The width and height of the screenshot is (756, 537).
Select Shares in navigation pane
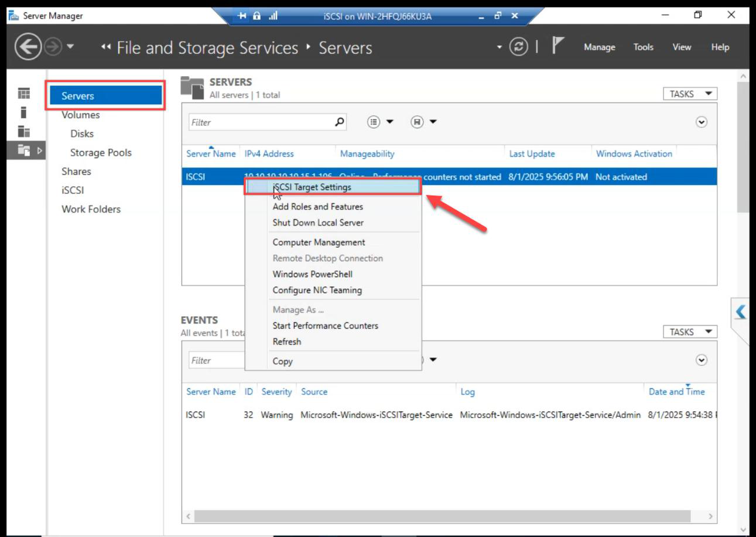[76, 171]
